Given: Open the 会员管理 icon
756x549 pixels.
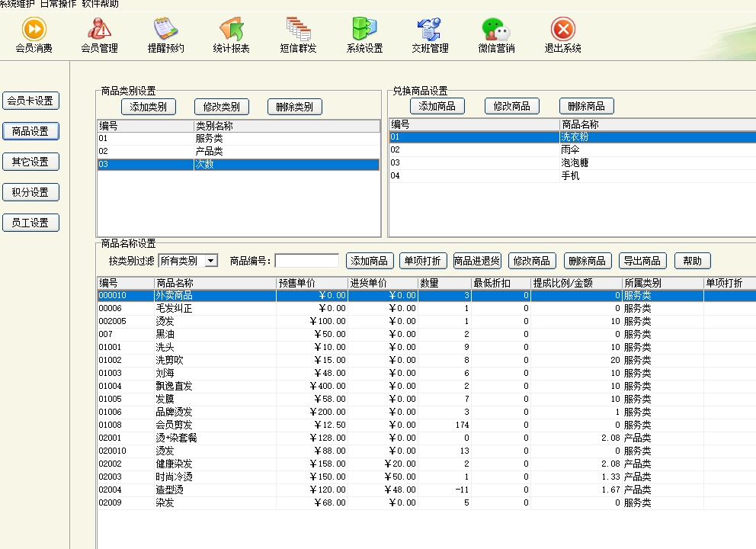Looking at the screenshot, I should 99,30.
